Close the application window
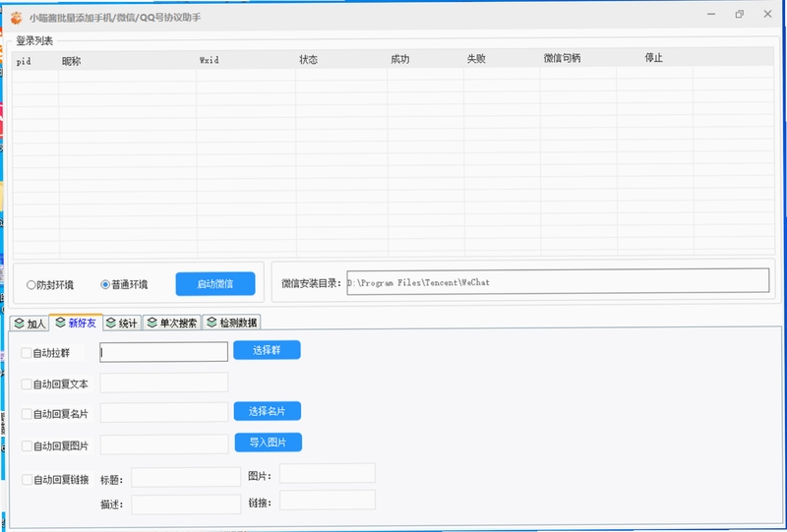 (767, 14)
